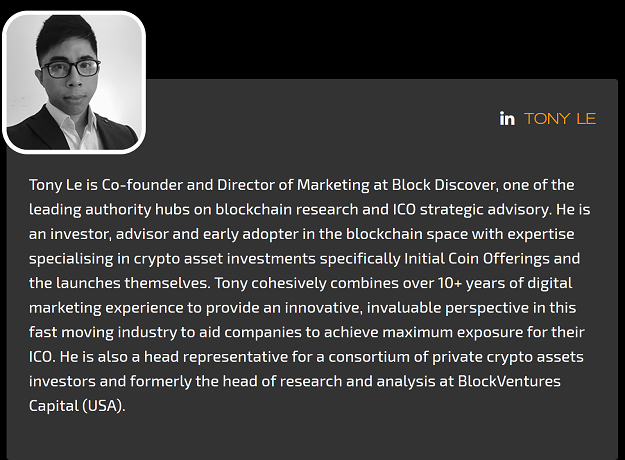Click the words 'Block Discover' in the bio
The height and width of the screenshot is (460, 625).
[x=443, y=185]
